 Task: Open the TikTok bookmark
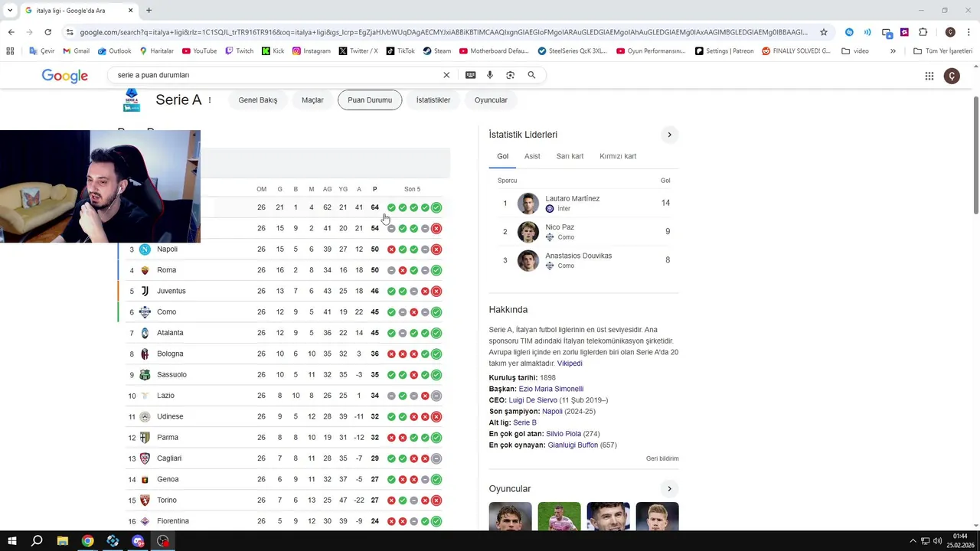(x=400, y=51)
